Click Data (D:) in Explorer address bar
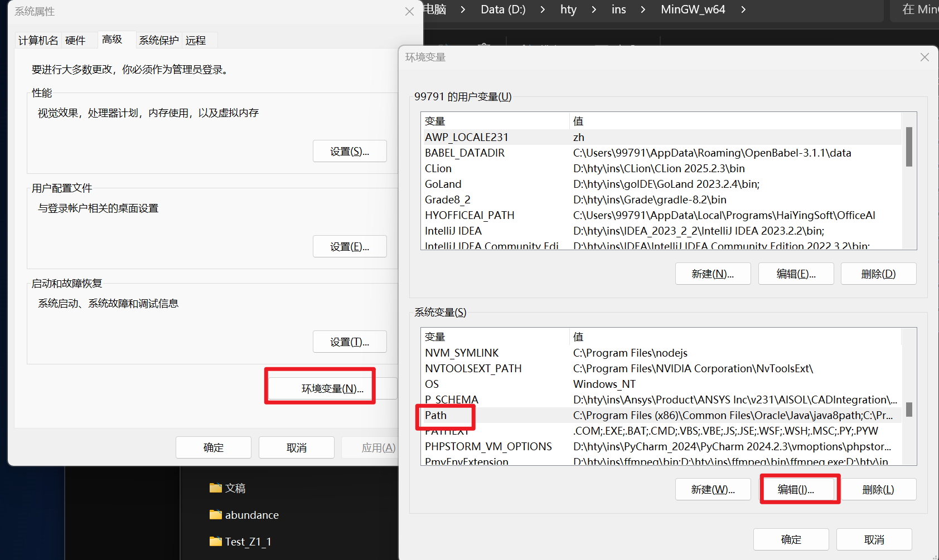 click(503, 9)
